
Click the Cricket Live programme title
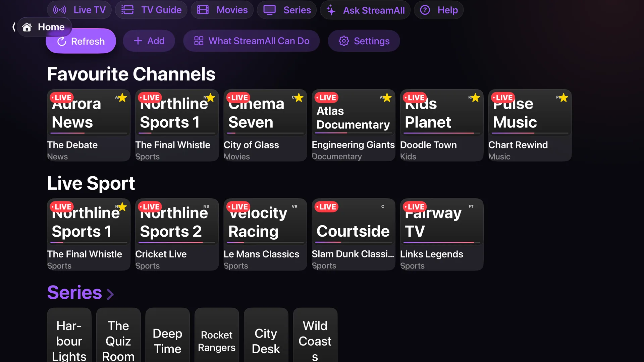(161, 254)
